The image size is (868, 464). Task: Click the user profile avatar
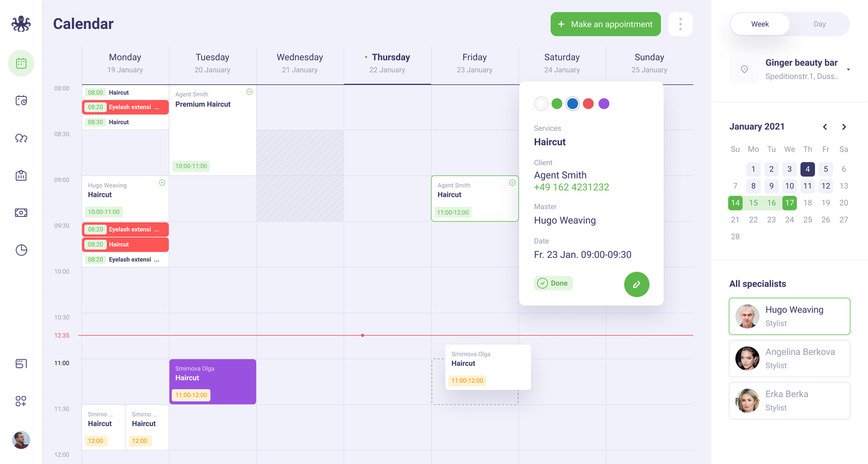(21, 439)
